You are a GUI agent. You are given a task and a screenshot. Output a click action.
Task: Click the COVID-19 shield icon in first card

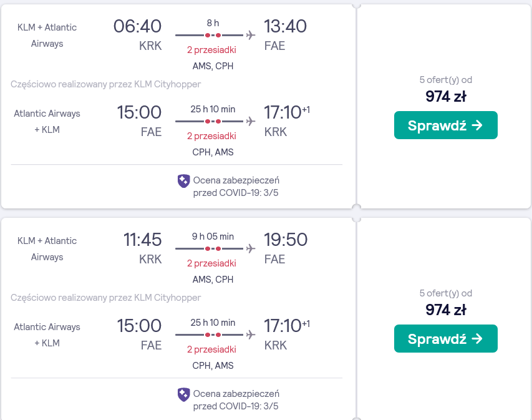point(183,181)
